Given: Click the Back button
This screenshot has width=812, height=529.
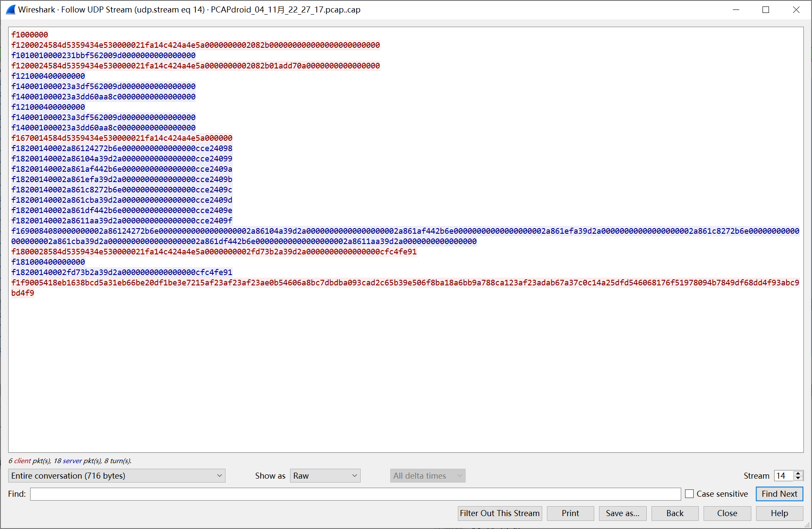Looking at the screenshot, I should (x=675, y=513).
